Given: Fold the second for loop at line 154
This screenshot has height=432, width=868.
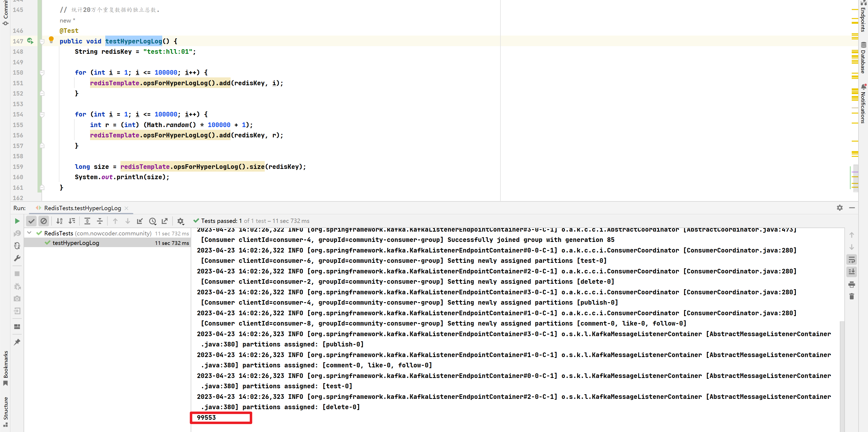Looking at the screenshot, I should [42, 115].
